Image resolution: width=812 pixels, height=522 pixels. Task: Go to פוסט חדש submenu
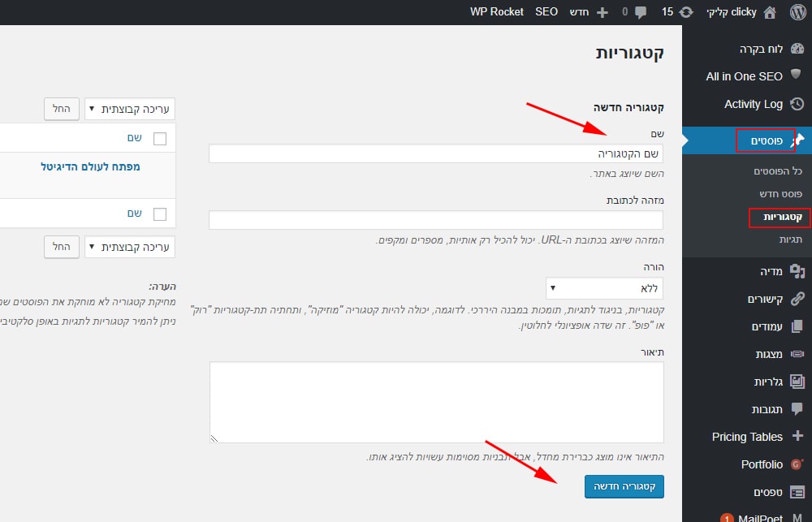coord(781,194)
